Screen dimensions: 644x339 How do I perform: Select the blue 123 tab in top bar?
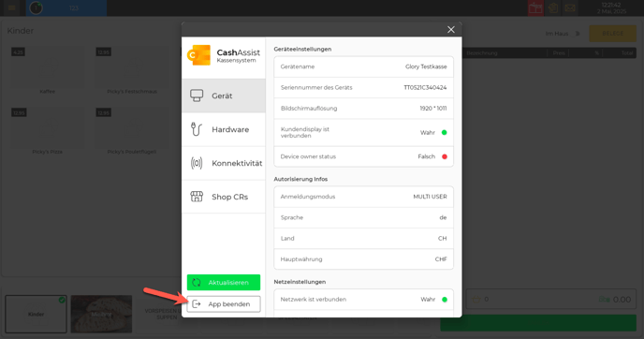[66, 7]
